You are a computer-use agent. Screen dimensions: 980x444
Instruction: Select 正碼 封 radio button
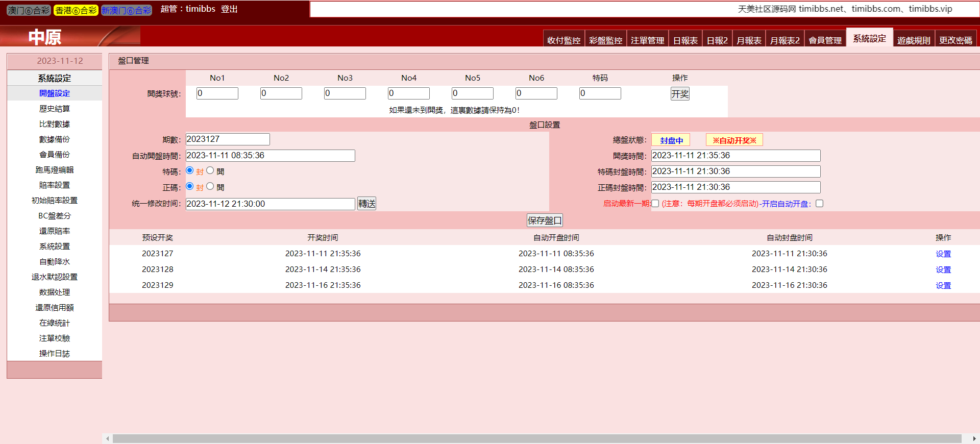[190, 186]
